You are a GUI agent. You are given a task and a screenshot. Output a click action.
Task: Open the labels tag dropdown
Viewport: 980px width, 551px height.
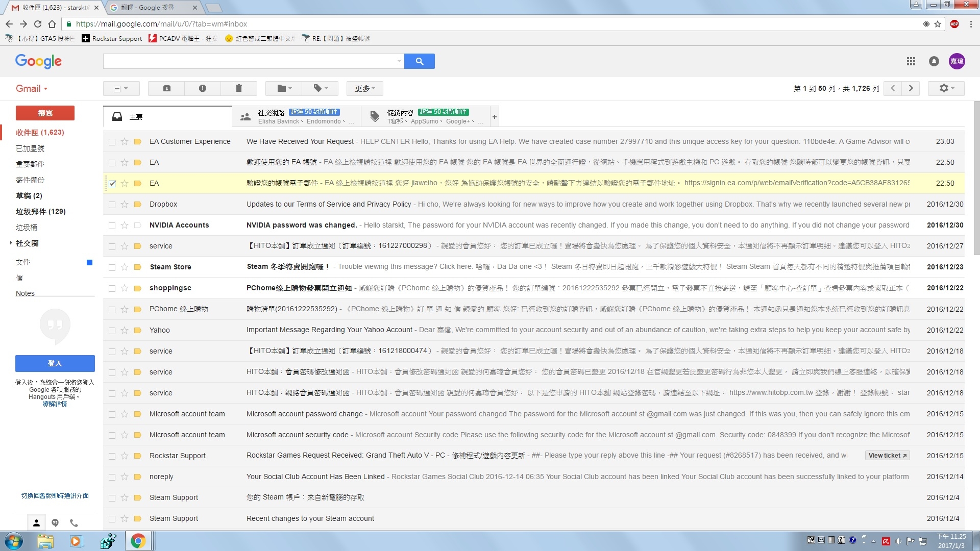point(320,89)
